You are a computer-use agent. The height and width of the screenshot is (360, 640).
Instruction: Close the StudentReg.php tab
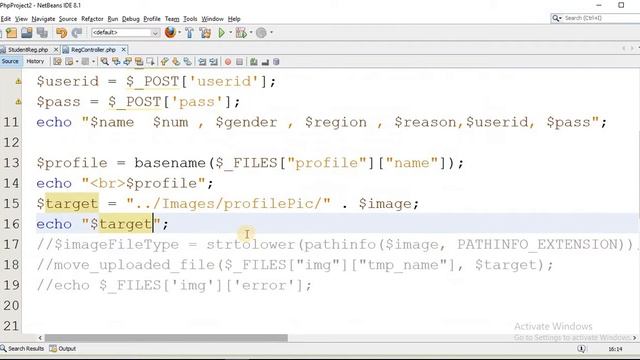click(56, 50)
